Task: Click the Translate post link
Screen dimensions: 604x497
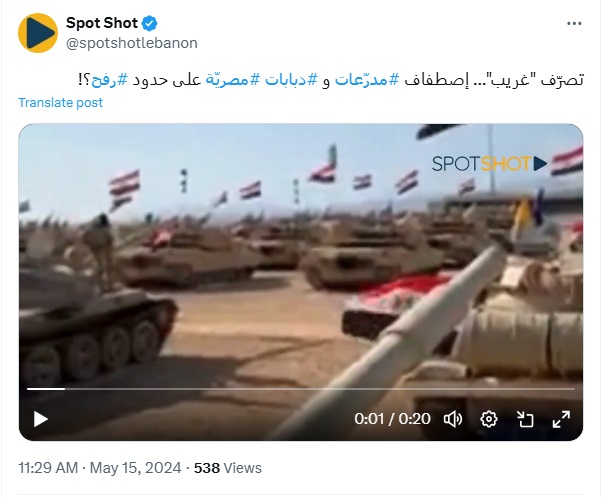Action: coord(60,102)
